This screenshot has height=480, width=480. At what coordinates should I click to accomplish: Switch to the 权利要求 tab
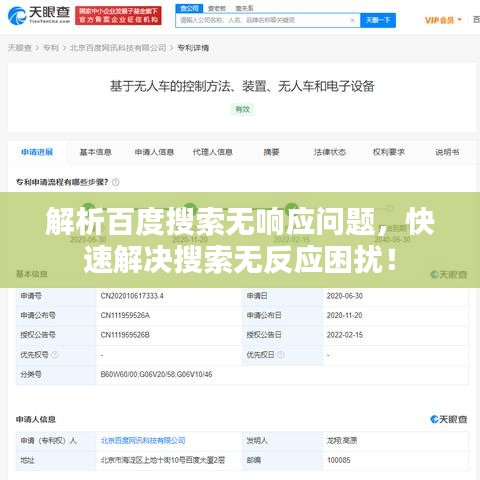pyautogui.click(x=389, y=152)
